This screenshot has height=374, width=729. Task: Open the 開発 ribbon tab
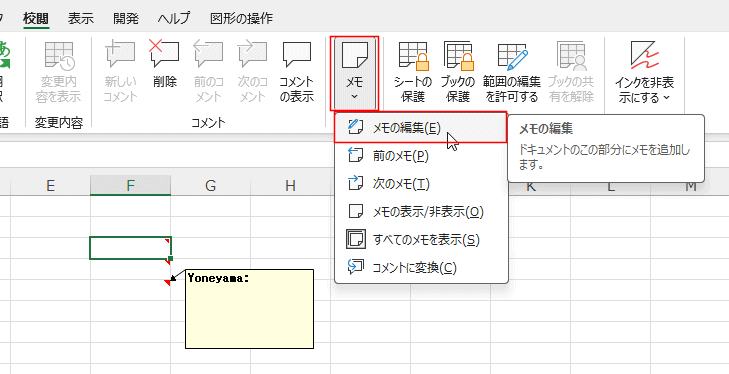click(126, 19)
